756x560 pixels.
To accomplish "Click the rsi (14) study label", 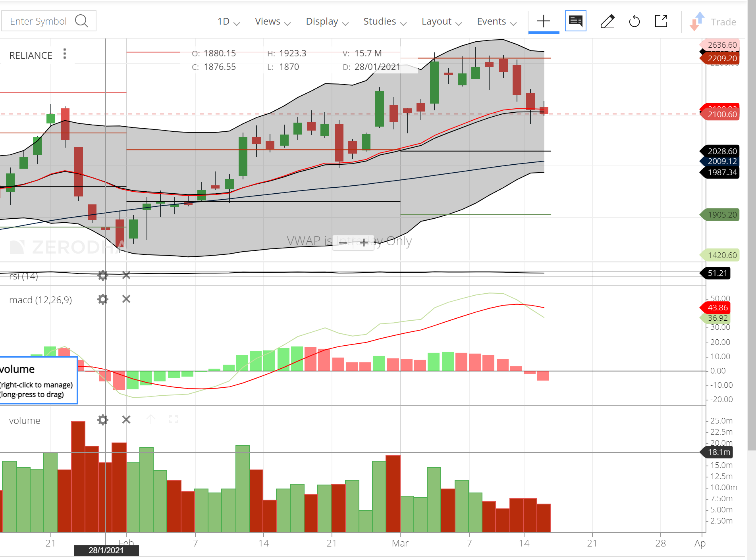I will [23, 276].
